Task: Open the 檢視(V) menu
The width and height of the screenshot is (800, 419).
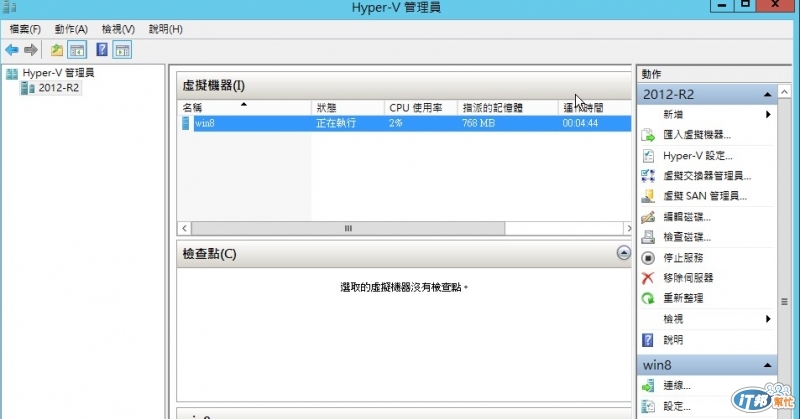Action: point(118,29)
